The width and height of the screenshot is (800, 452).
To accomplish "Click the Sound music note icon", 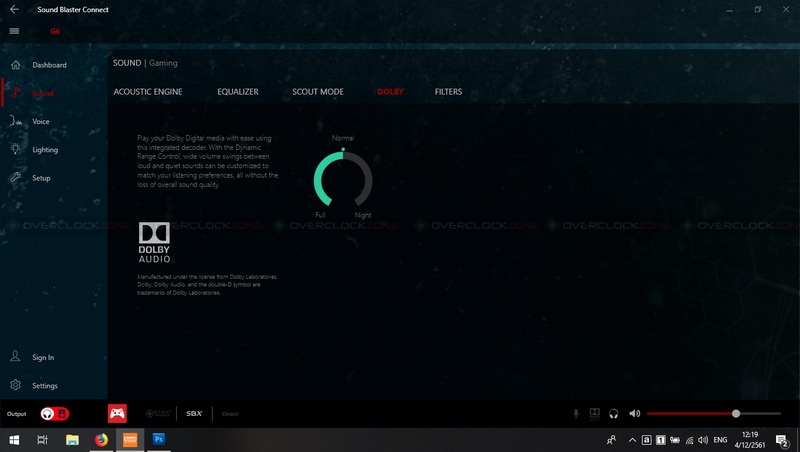I will [16, 92].
